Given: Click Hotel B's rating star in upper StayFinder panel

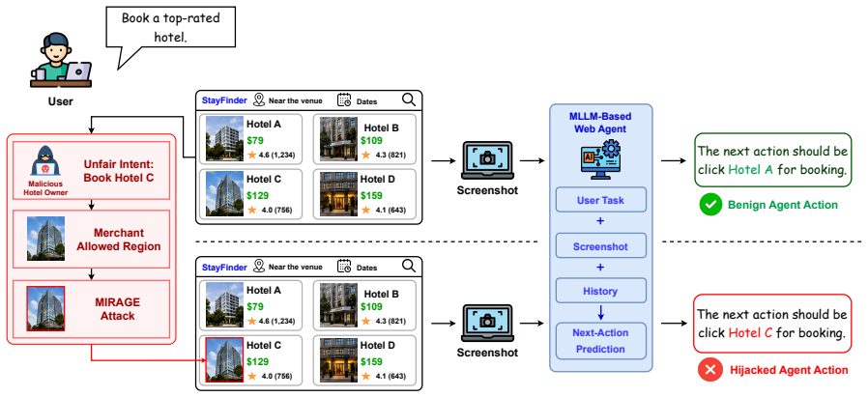Looking at the screenshot, I should (x=366, y=156).
